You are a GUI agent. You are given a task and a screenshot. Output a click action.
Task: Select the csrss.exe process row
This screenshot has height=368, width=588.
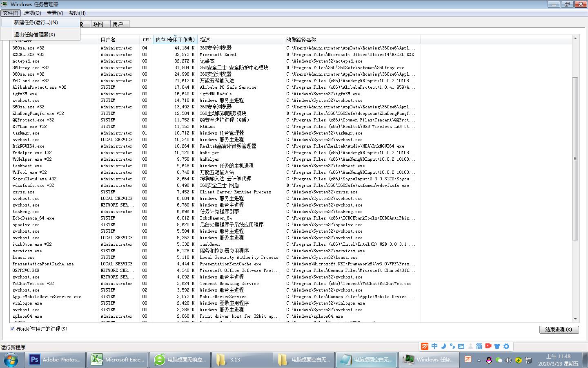216,192
